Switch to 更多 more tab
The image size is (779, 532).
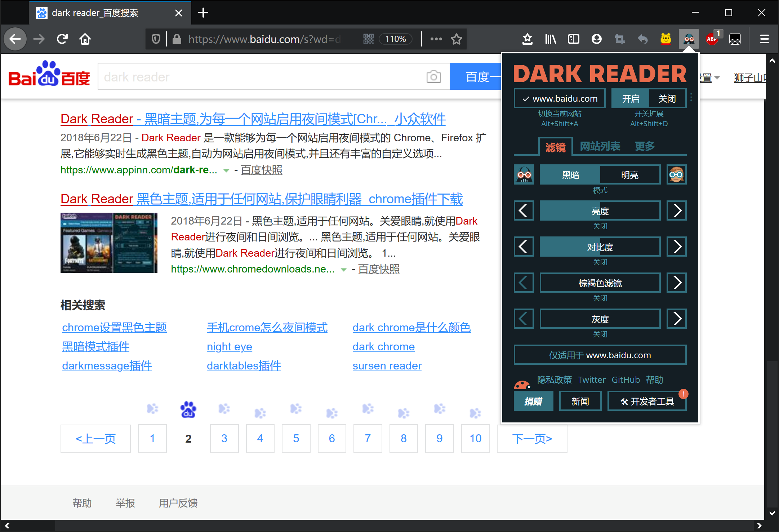[x=645, y=146]
